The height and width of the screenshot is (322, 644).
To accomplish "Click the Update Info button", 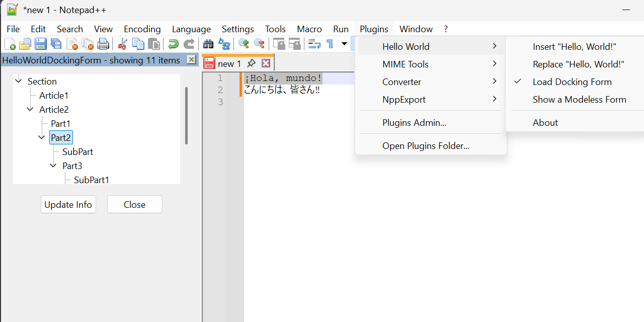I will pos(68,204).
